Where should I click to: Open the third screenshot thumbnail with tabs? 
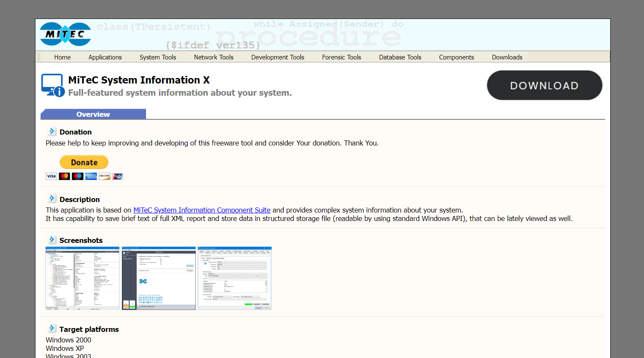click(234, 278)
